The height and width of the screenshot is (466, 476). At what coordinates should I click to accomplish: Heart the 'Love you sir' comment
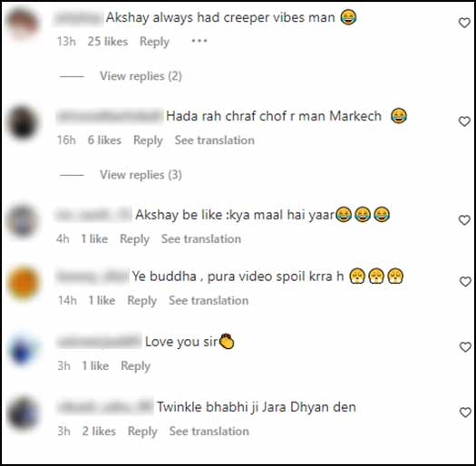(465, 347)
